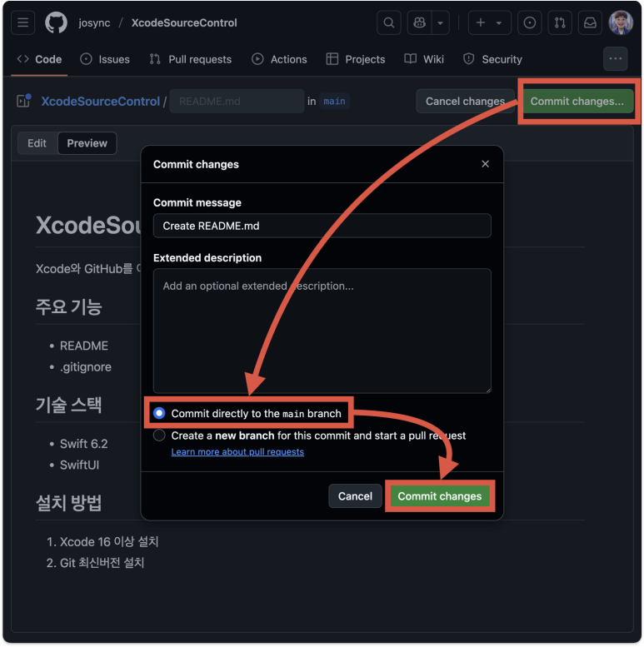Viewport: 644px width, 647px height.
Task: Open XcodeSourceControl repository header link
Action: pos(184,22)
